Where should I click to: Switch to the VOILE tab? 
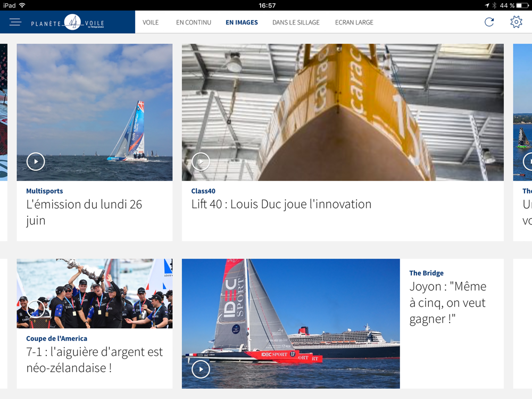[x=151, y=22]
